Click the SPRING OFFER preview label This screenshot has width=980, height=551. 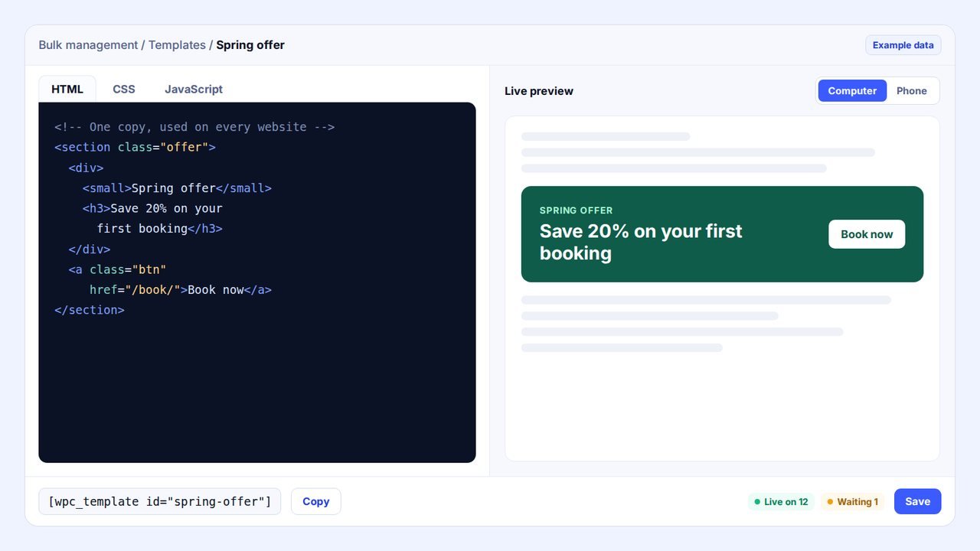point(576,210)
